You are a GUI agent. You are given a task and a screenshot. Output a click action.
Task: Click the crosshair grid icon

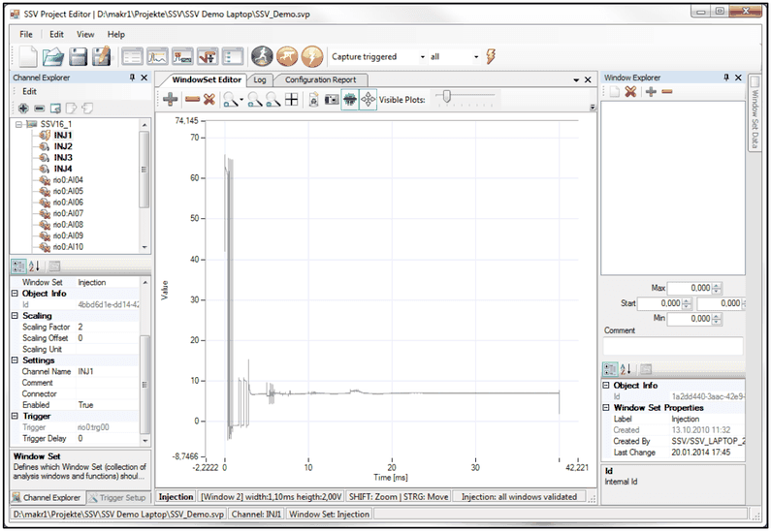click(292, 100)
